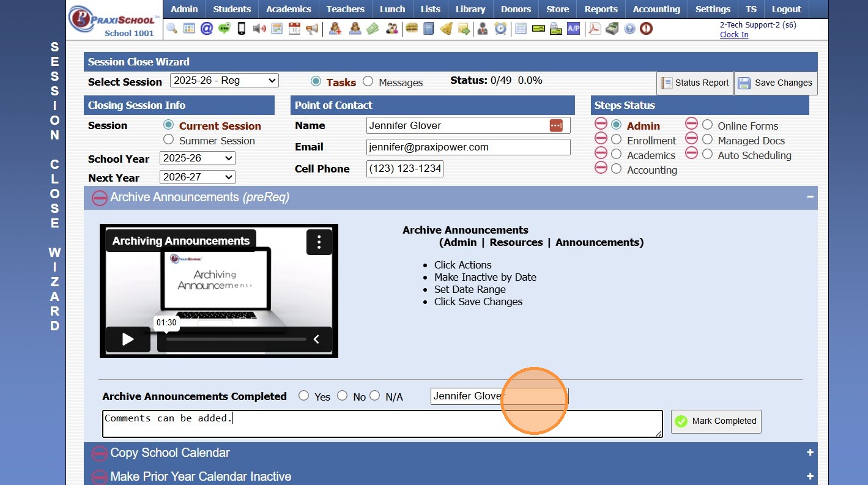Viewport: 868px width, 485px height.
Task: Select the Online Forms step radio button
Action: click(707, 125)
